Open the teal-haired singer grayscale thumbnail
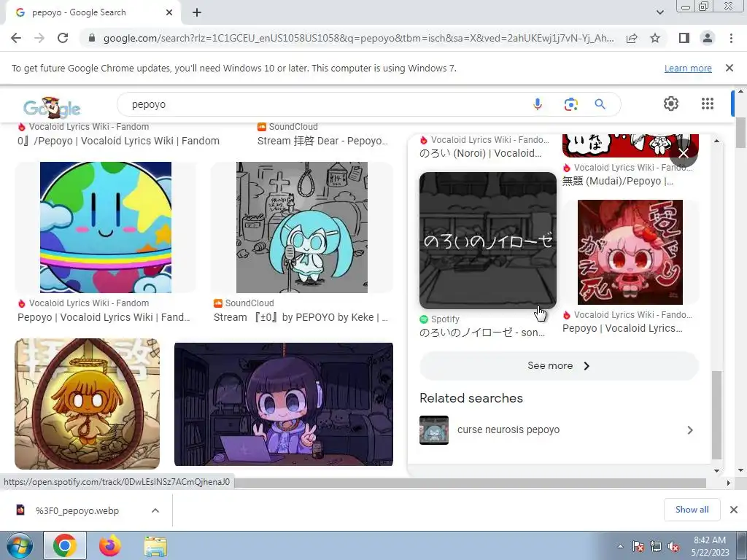 (302, 227)
